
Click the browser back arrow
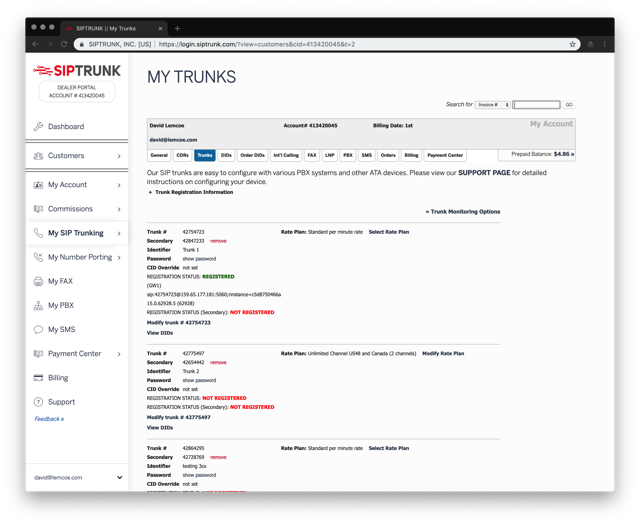[x=36, y=44]
